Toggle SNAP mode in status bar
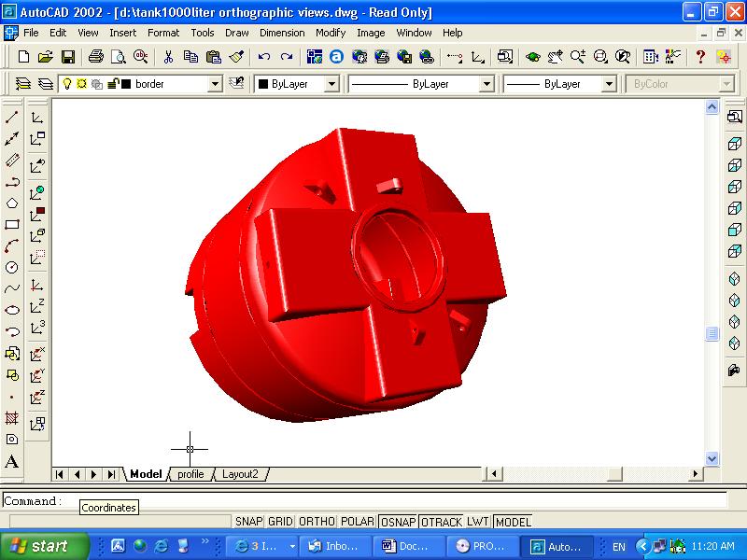The height and width of the screenshot is (560, 747). (x=248, y=522)
